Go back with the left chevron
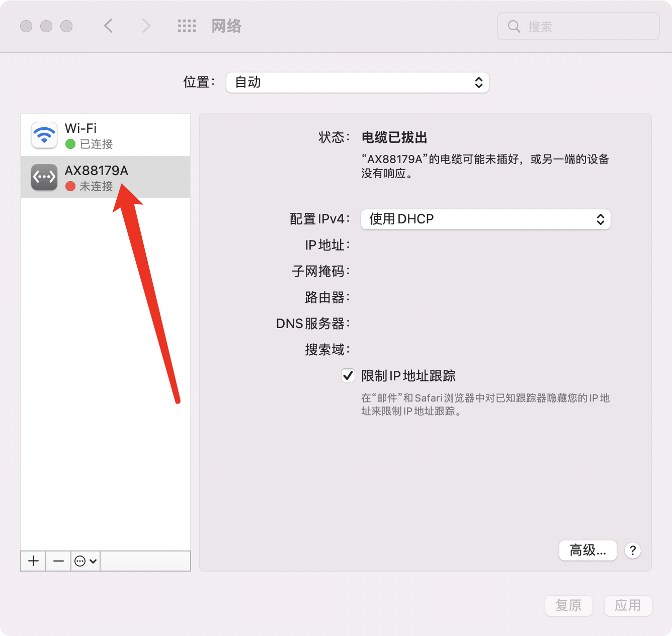Viewport: 672px width, 636px height. (x=108, y=26)
